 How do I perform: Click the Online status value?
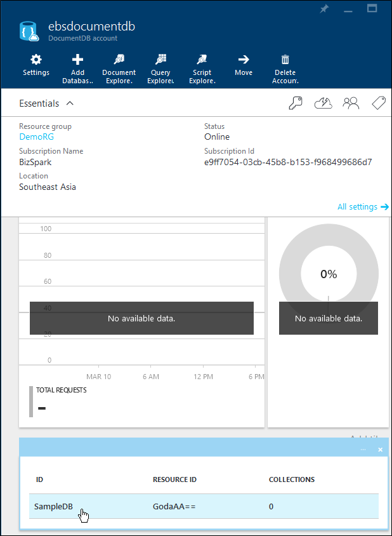[x=217, y=137]
